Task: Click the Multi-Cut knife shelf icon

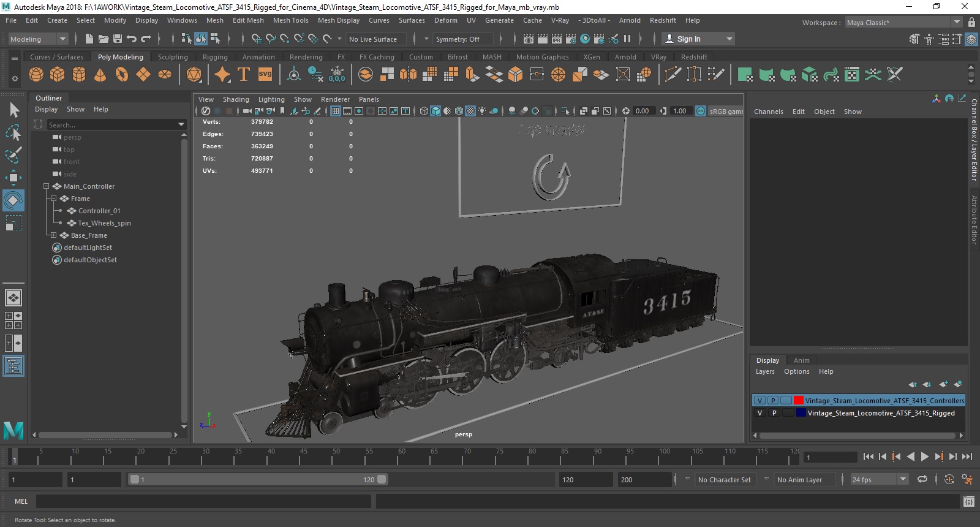Action: (x=673, y=75)
